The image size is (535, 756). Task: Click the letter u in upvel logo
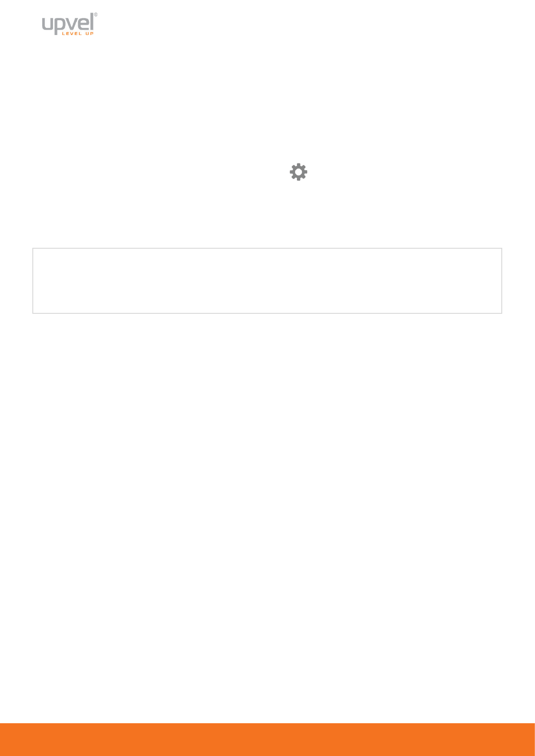tap(48, 24)
